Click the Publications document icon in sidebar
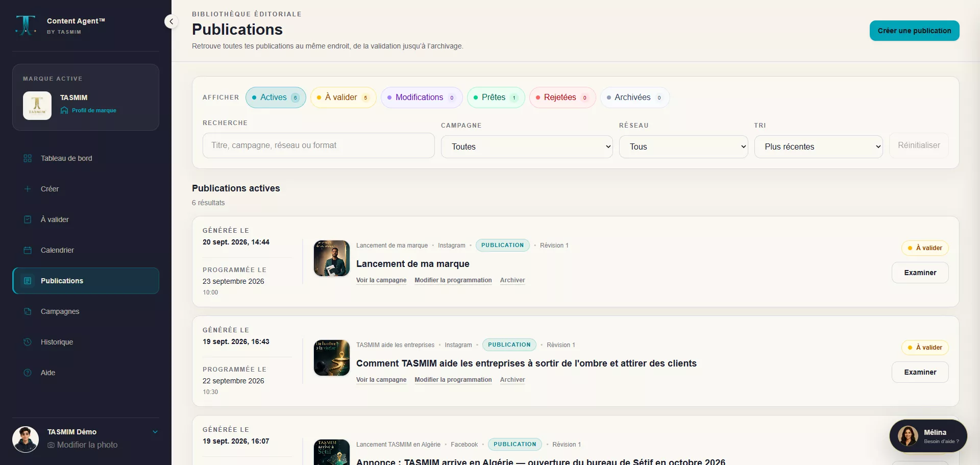Image resolution: width=980 pixels, height=465 pixels. [x=28, y=281]
